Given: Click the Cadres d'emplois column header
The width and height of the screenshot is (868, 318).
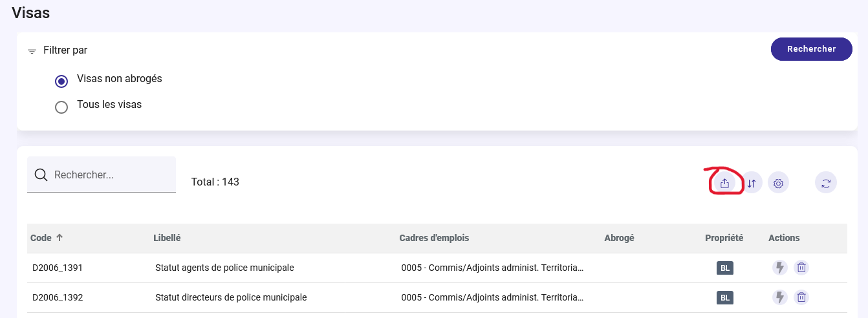Looking at the screenshot, I should [x=434, y=238].
